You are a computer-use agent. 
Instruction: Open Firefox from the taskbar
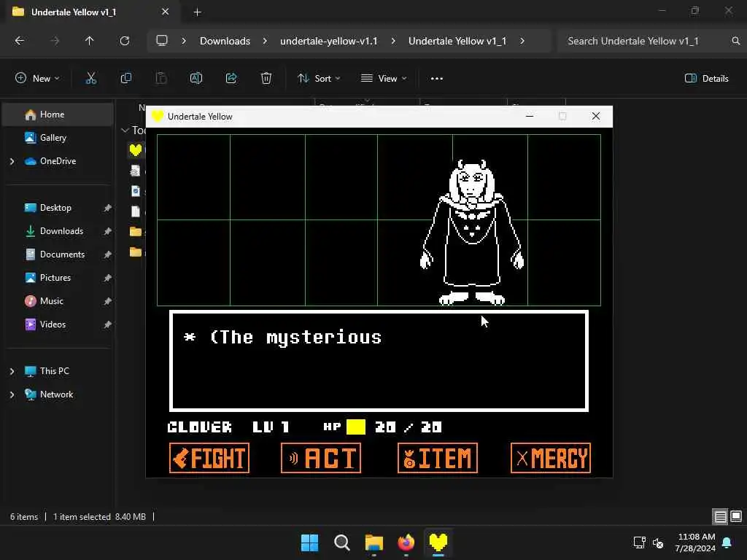pyautogui.click(x=406, y=542)
